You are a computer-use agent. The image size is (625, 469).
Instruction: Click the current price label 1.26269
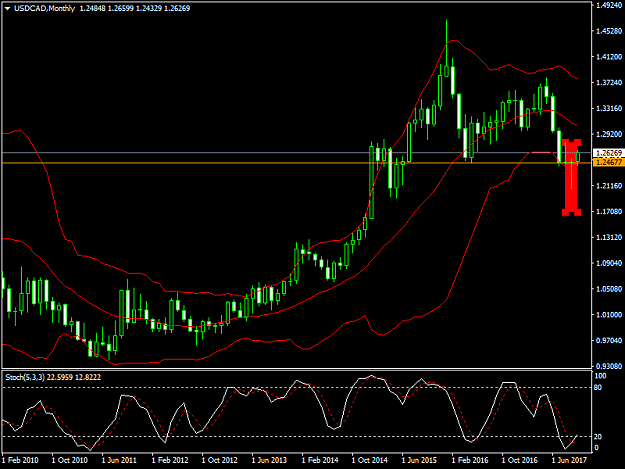coord(609,153)
